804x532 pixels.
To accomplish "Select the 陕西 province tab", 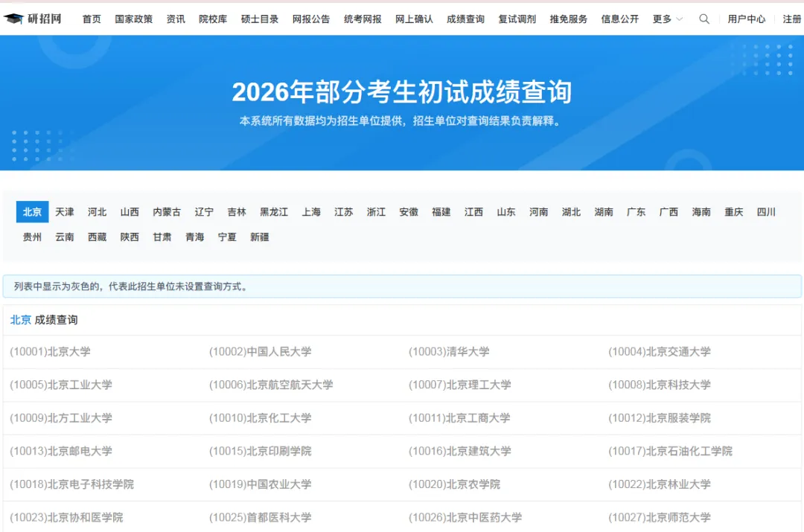I will point(130,237).
